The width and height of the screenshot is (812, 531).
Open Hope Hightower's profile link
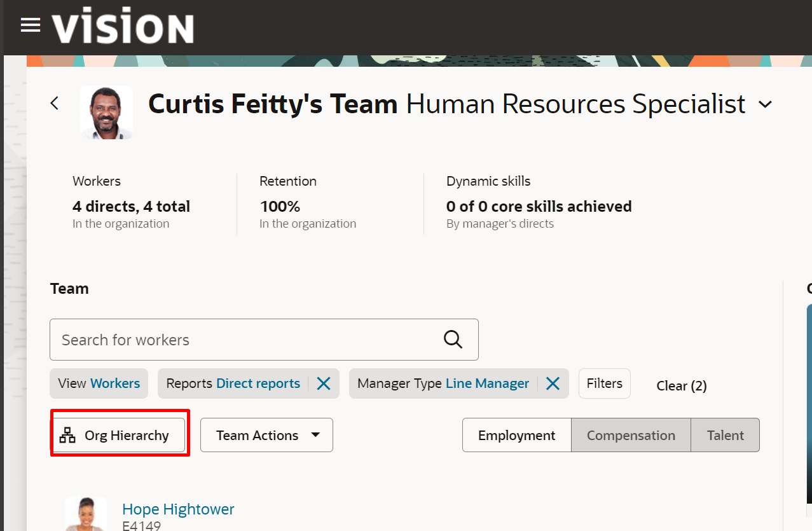178,509
